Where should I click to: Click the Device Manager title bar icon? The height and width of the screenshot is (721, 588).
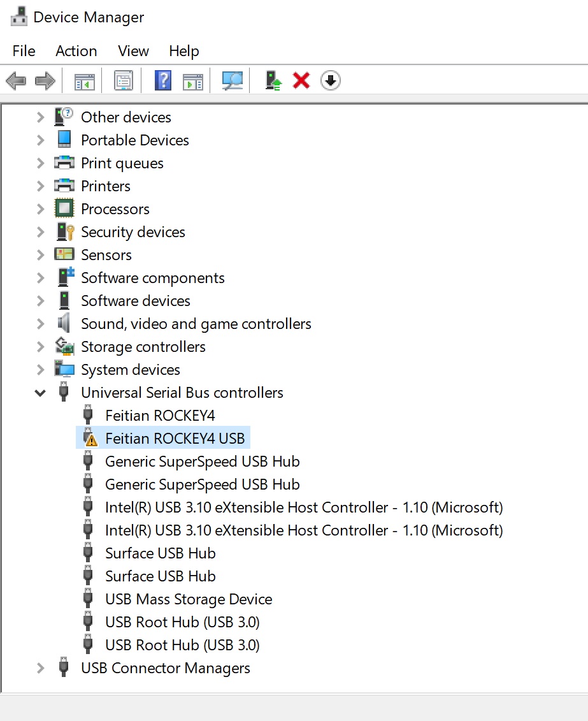pyautogui.click(x=19, y=17)
